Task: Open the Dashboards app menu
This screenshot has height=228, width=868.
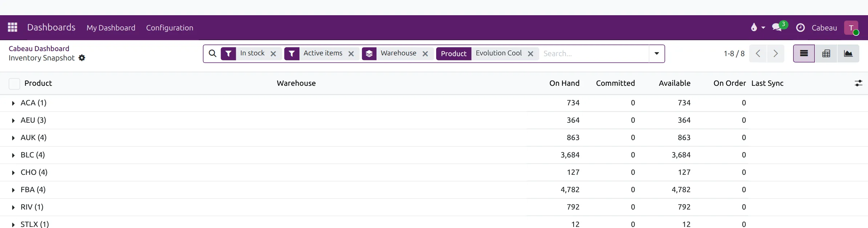Action: click(51, 28)
